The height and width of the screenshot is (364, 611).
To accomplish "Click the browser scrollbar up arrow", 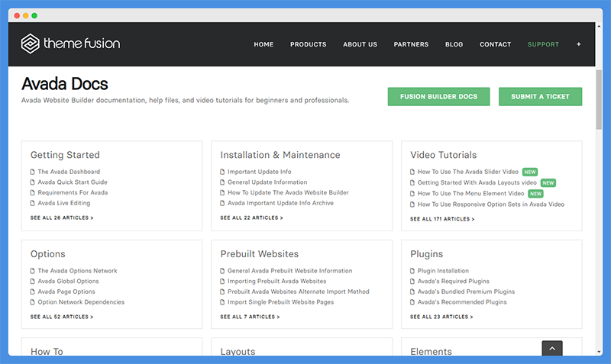I will (599, 27).
